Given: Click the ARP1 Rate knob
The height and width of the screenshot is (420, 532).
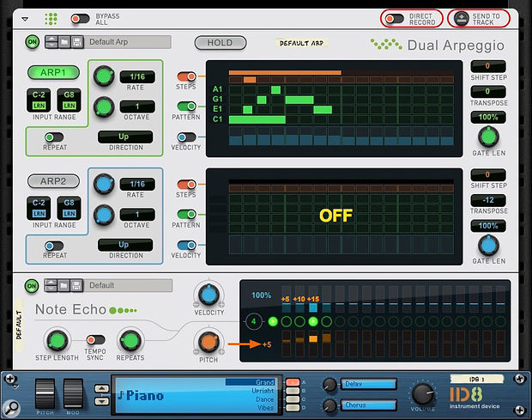Looking at the screenshot, I should click(x=104, y=76).
